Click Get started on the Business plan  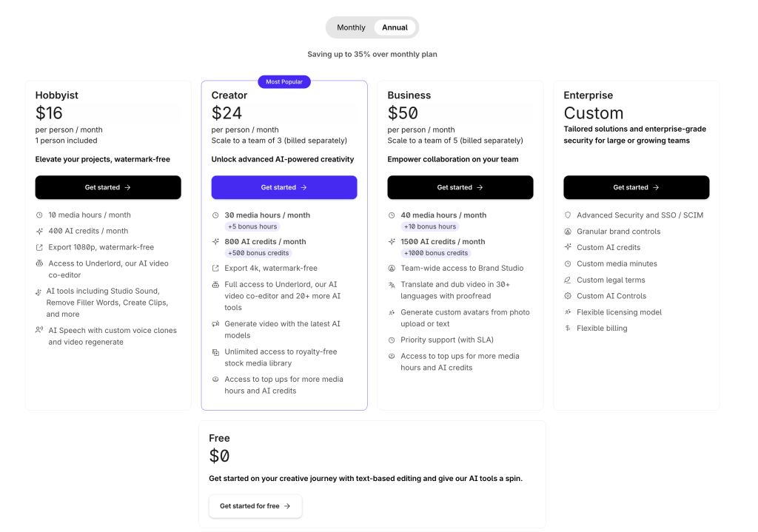[x=460, y=187]
